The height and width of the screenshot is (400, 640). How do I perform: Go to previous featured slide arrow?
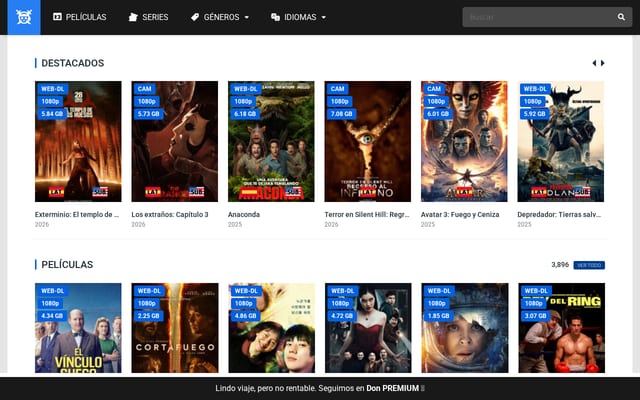point(594,63)
